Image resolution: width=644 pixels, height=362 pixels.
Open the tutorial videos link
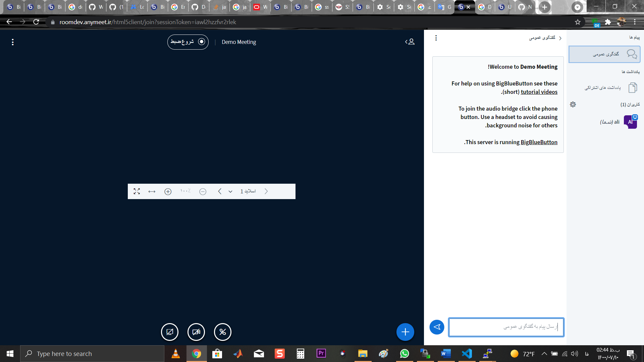click(x=538, y=92)
